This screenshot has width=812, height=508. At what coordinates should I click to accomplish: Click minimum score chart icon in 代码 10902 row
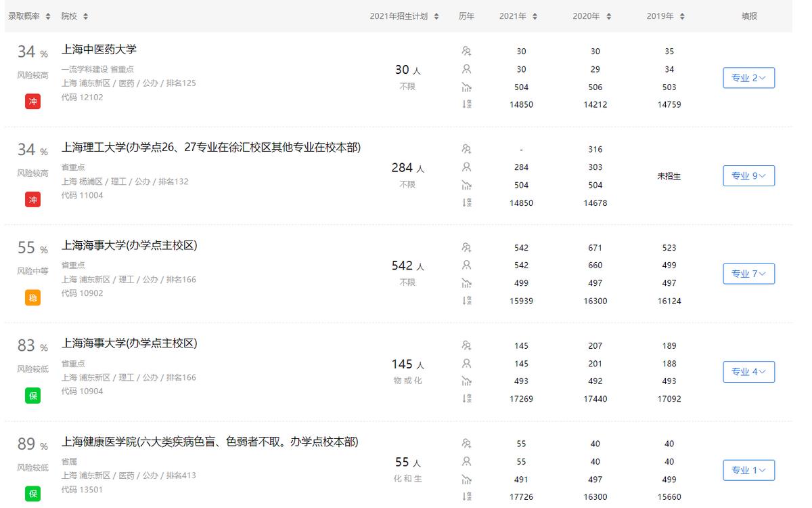466,283
